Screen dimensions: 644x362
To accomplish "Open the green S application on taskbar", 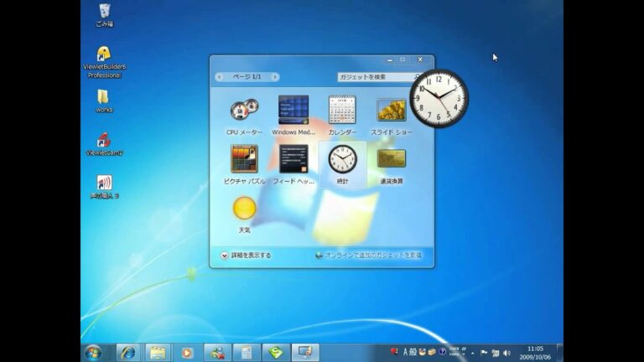I will [276, 353].
